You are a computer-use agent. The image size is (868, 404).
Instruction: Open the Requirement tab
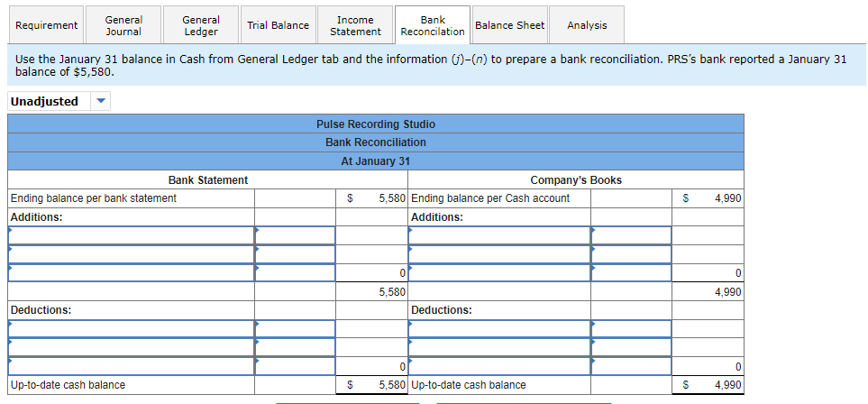[x=46, y=25]
